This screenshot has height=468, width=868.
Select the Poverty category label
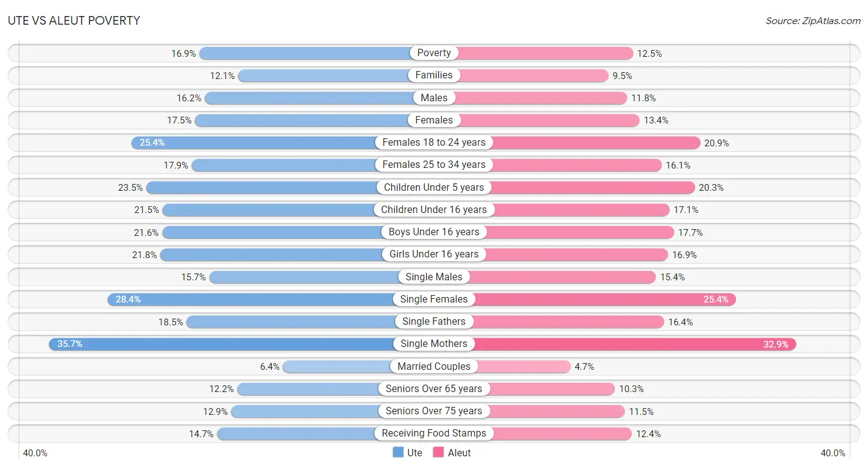(x=434, y=53)
